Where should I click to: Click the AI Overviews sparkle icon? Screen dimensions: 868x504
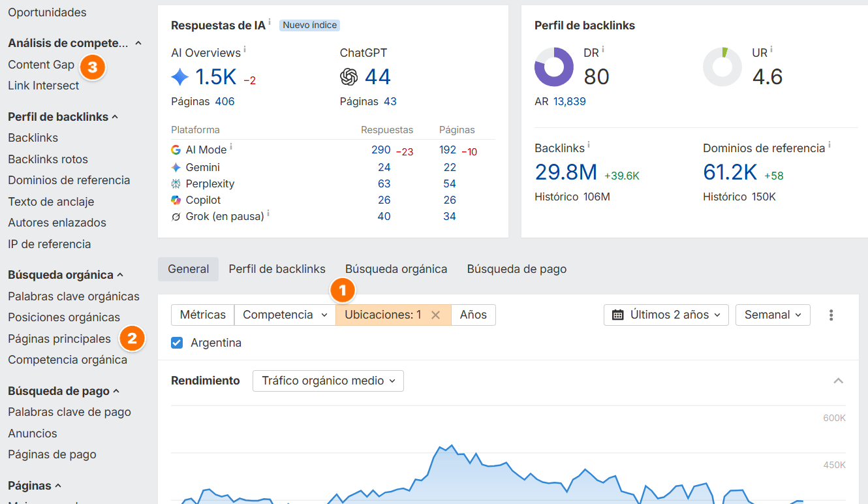click(x=180, y=78)
